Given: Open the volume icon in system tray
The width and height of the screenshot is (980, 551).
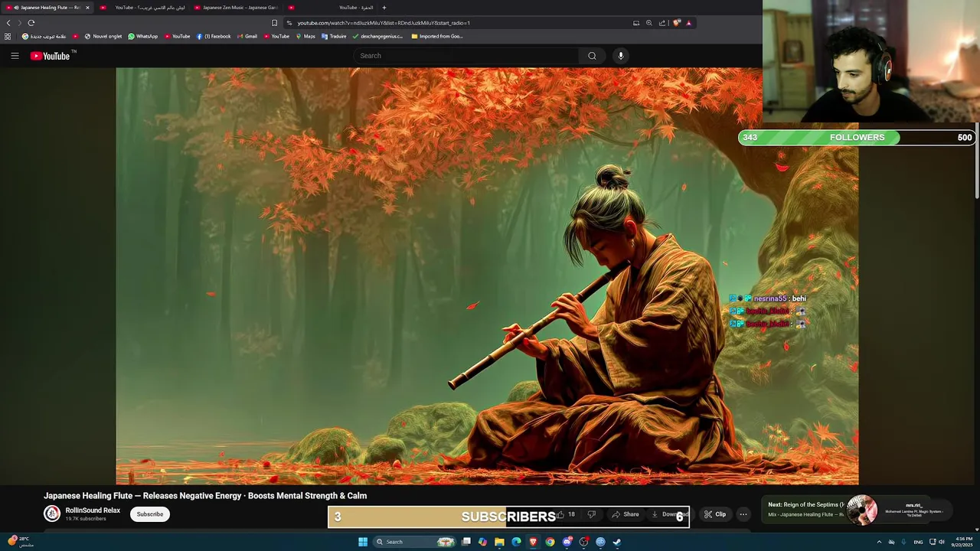Looking at the screenshot, I should 942,542.
